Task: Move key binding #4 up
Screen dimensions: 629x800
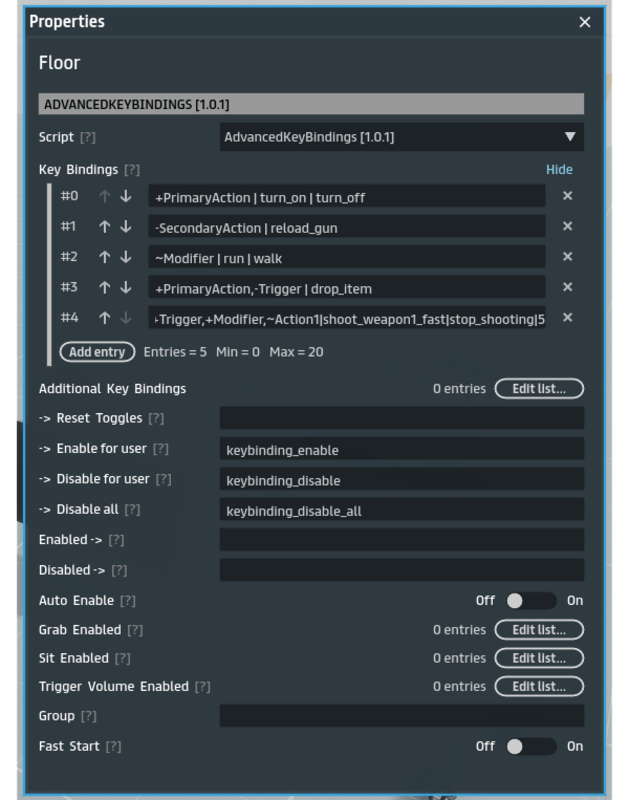Action: [104, 318]
